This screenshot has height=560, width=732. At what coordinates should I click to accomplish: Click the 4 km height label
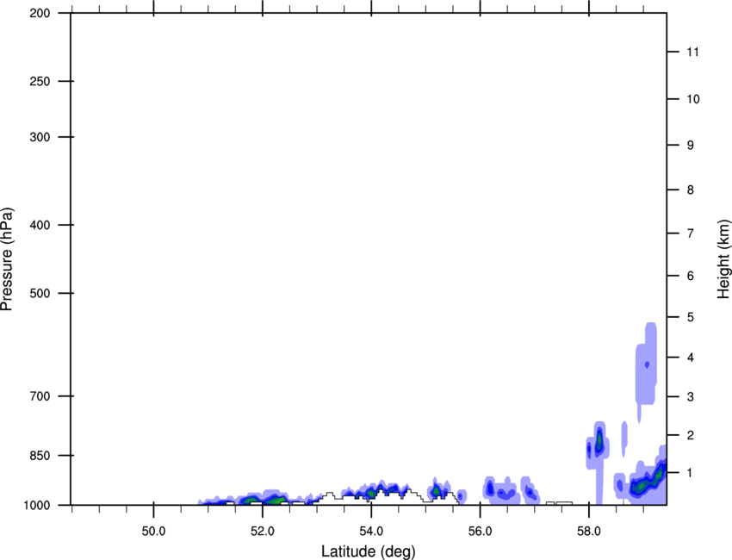691,358
